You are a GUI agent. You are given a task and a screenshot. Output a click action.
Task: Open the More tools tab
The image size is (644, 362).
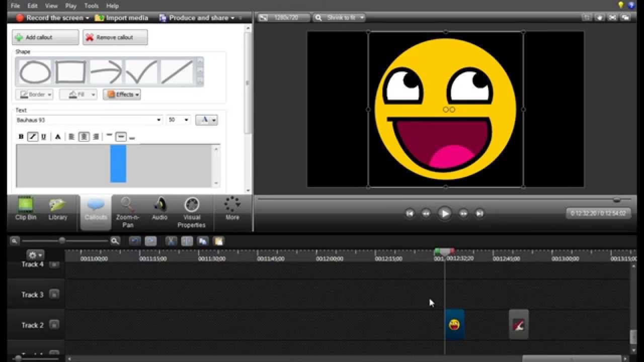tap(232, 209)
